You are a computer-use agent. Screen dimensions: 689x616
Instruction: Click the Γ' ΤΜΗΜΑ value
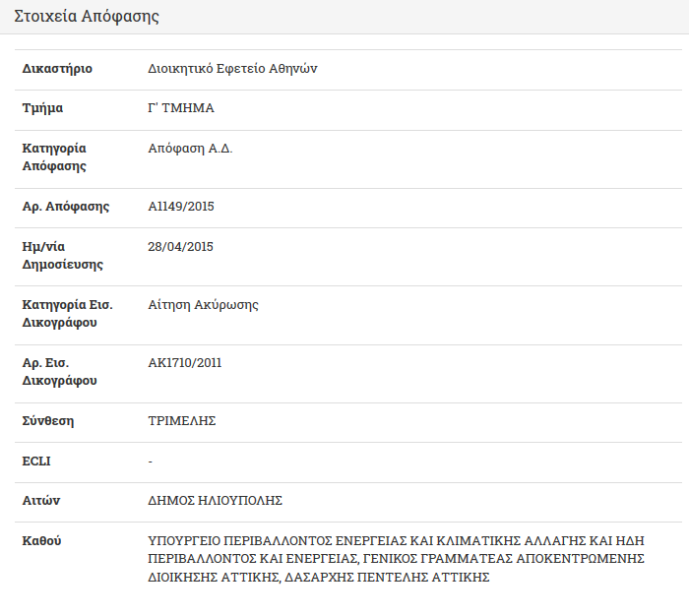point(181,108)
